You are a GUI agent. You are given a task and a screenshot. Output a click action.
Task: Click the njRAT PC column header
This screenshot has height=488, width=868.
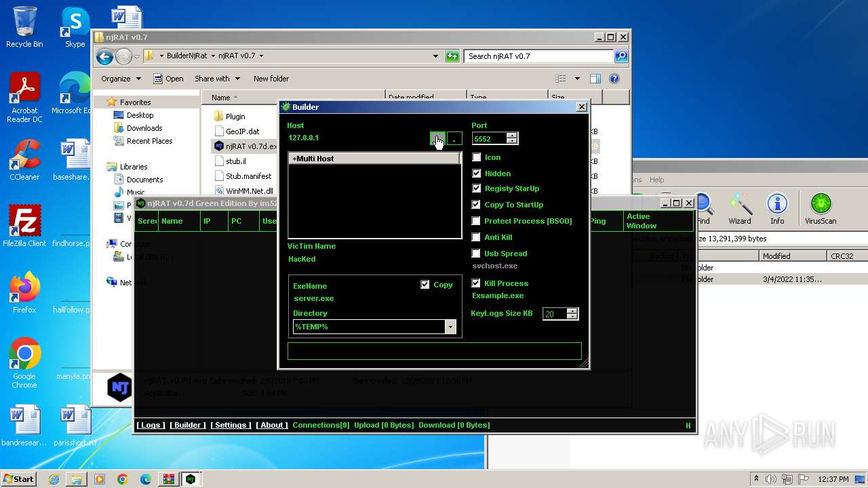(x=243, y=221)
